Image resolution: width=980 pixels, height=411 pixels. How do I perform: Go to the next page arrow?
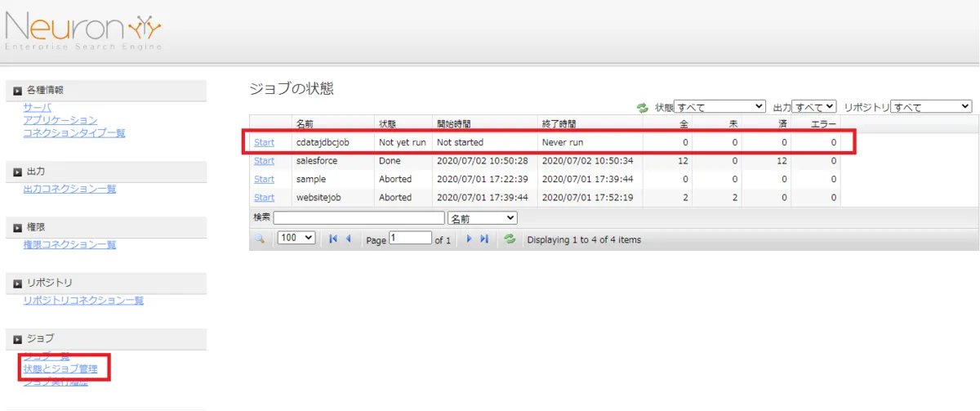[469, 239]
